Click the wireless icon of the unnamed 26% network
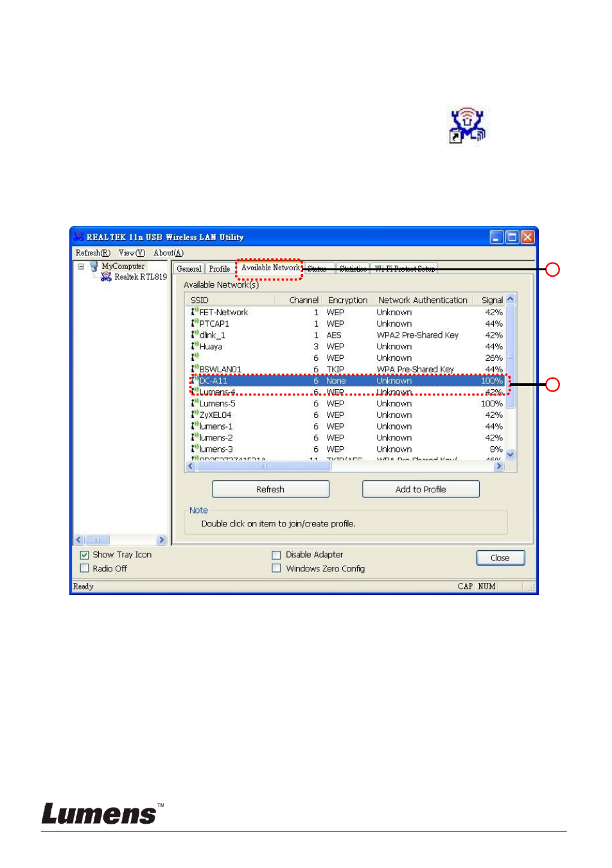 [x=195, y=357]
